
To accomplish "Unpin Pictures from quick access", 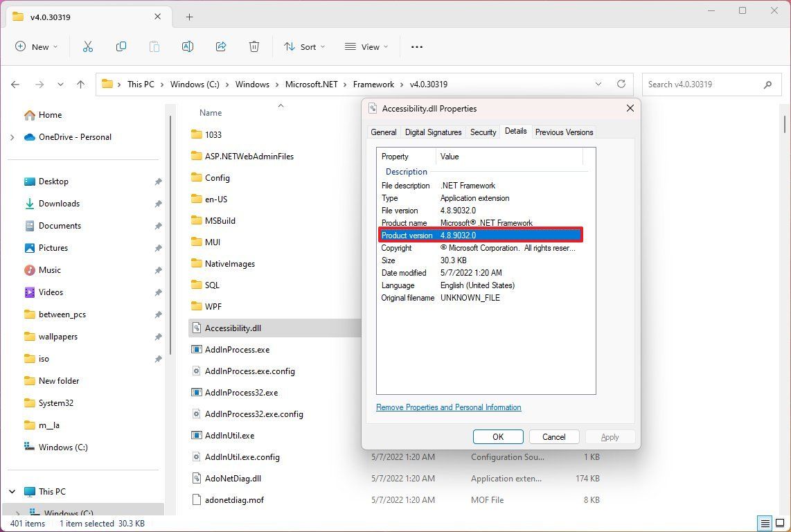I will pyautogui.click(x=158, y=247).
